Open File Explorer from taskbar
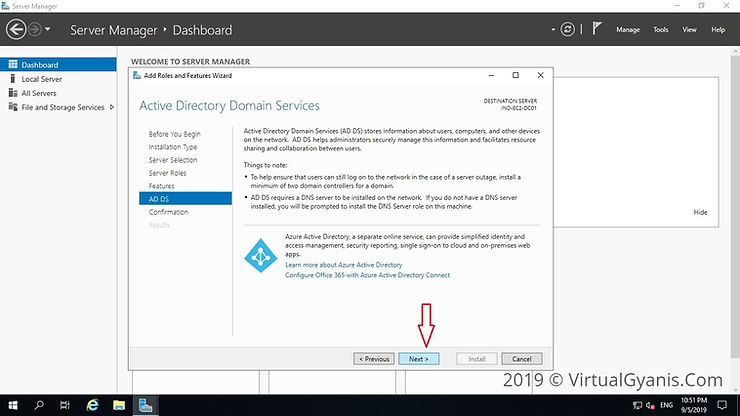Image resolution: width=740 pixels, height=416 pixels. click(119, 405)
